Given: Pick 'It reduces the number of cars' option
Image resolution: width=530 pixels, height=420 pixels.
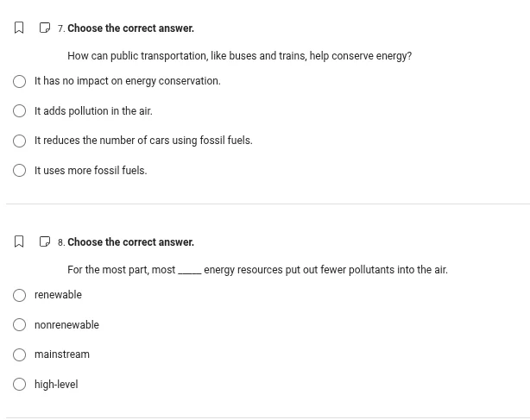Looking at the screenshot, I should point(19,141).
